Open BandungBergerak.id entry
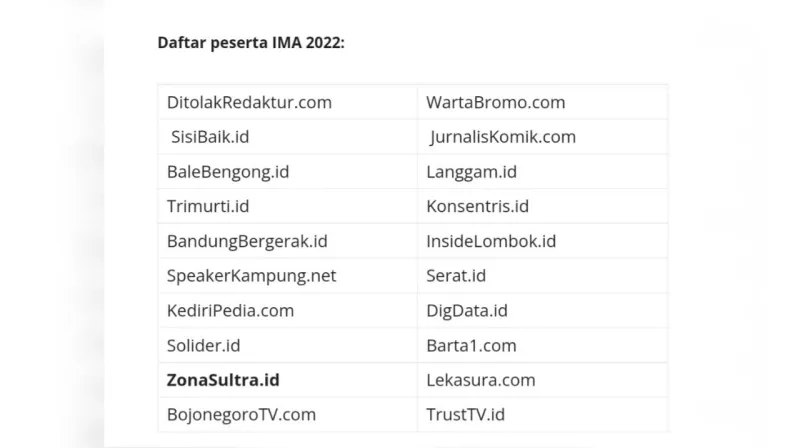The height and width of the screenshot is (448, 800). [247, 241]
